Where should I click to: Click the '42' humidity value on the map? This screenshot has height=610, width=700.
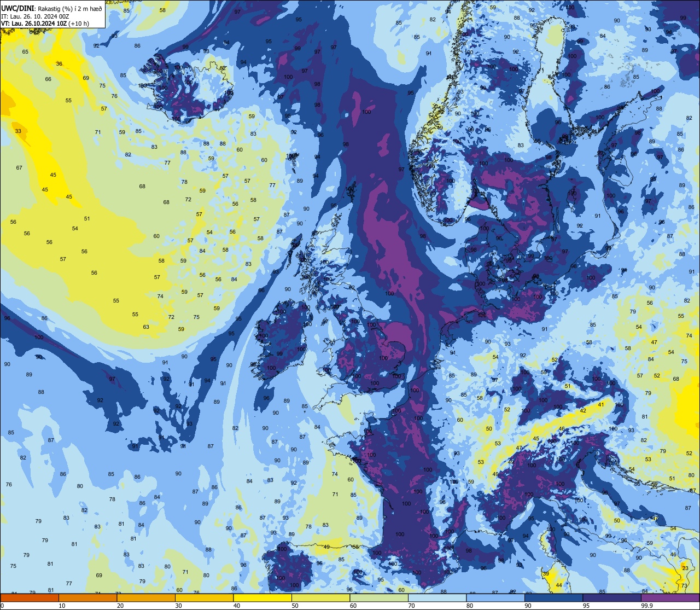coord(583,410)
